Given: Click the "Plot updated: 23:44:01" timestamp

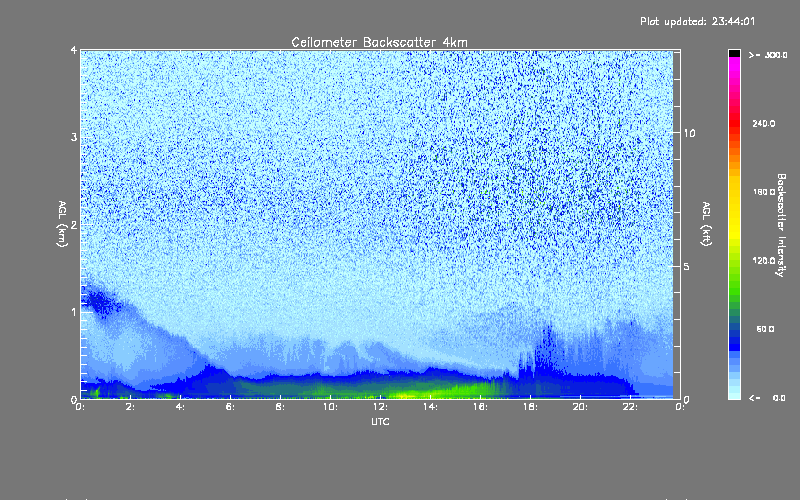Looking at the screenshot, I should [697, 21].
